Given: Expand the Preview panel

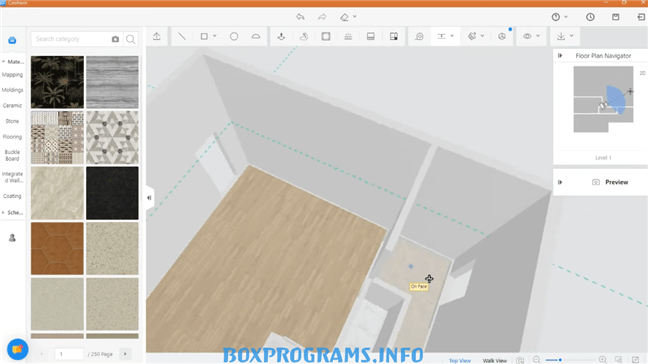Looking at the screenshot, I should click(560, 182).
